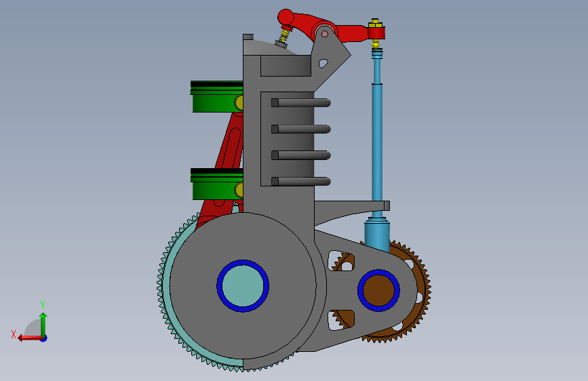Select the third cooling fin from top
The height and width of the screenshot is (381, 588).
click(300, 155)
